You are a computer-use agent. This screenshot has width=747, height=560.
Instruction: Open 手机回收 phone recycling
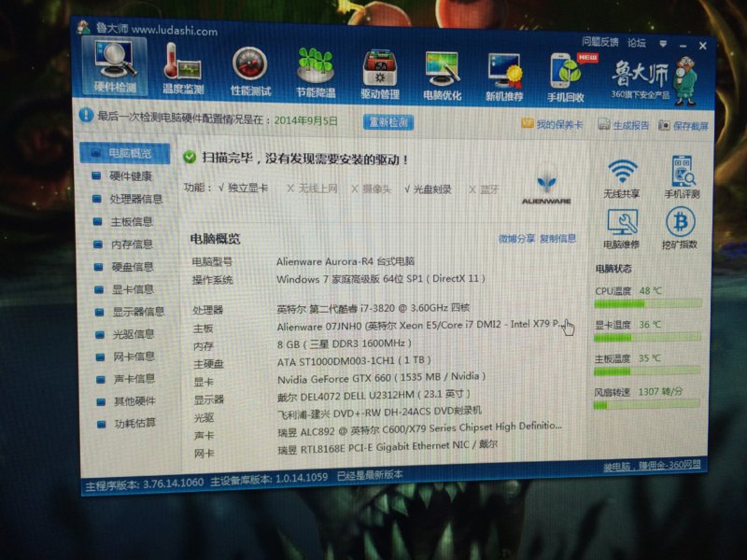[x=566, y=78]
